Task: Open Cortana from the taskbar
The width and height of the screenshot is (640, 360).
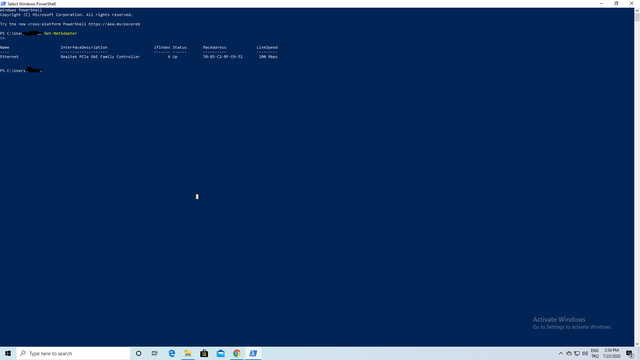Action: [139, 353]
